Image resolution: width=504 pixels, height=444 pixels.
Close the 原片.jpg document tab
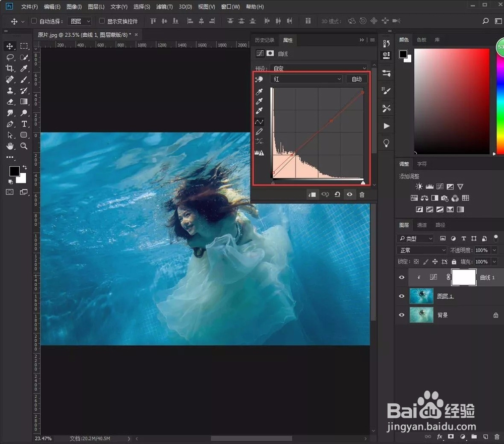click(136, 35)
